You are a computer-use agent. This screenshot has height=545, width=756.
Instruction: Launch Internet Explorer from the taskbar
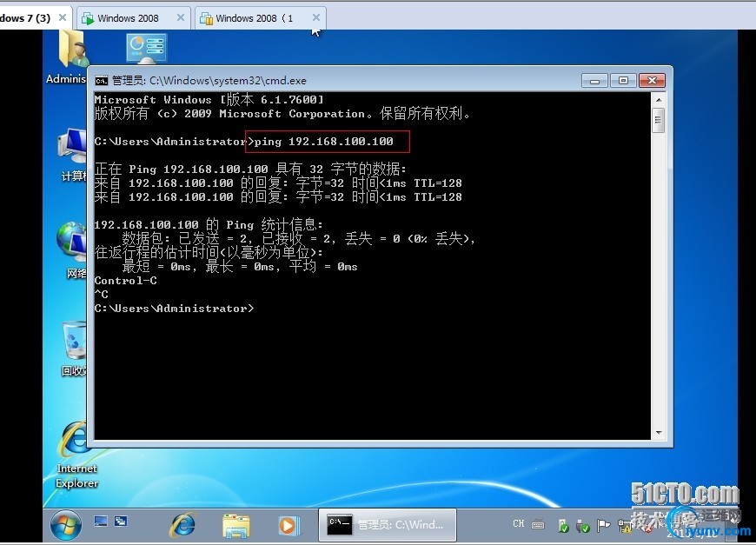[x=182, y=525]
